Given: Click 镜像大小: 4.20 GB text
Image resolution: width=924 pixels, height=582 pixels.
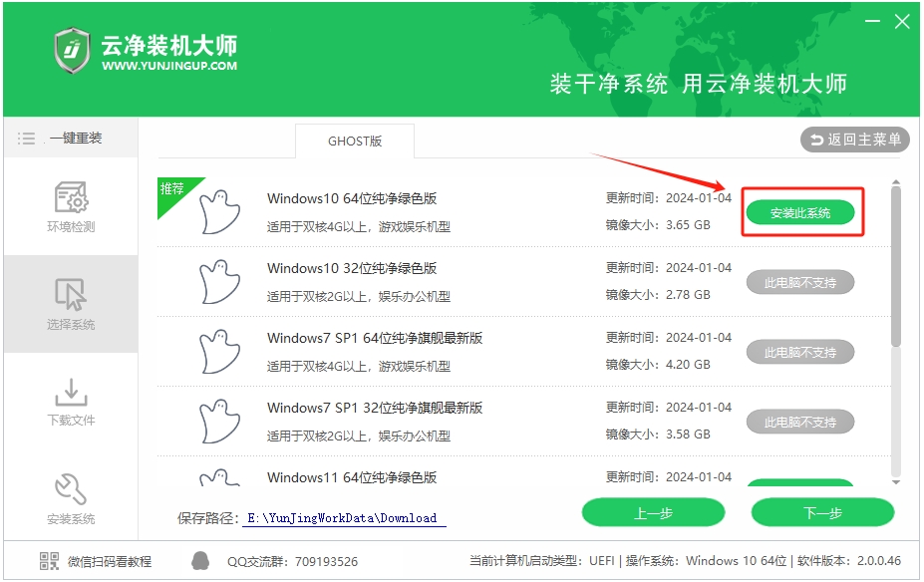Looking at the screenshot, I should tap(658, 365).
